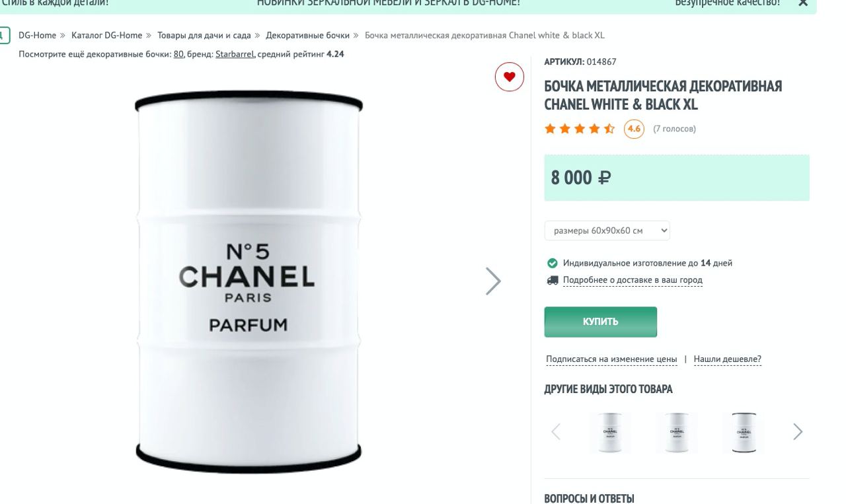The height and width of the screenshot is (504, 846).
Task: Select third variant thumbnail with black rims
Action: (x=743, y=433)
